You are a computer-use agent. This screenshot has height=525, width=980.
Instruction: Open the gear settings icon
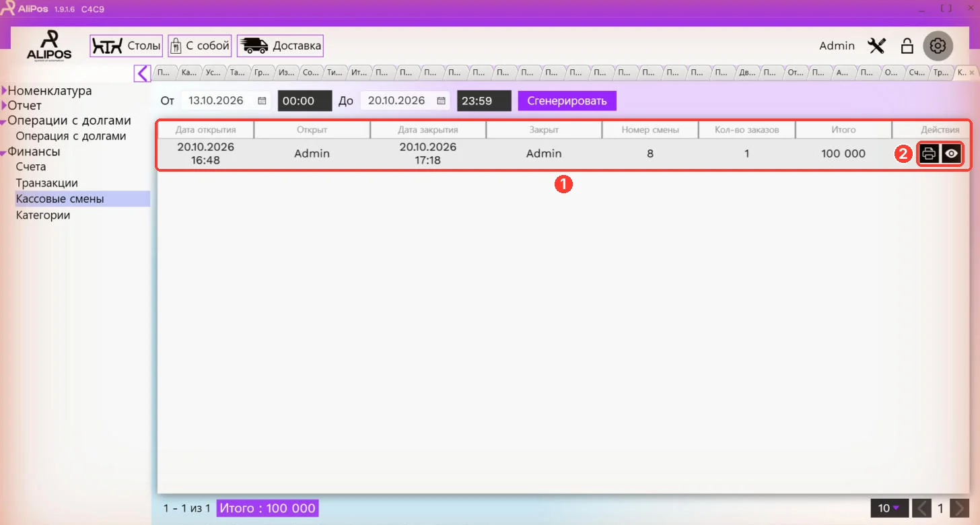(x=938, y=46)
